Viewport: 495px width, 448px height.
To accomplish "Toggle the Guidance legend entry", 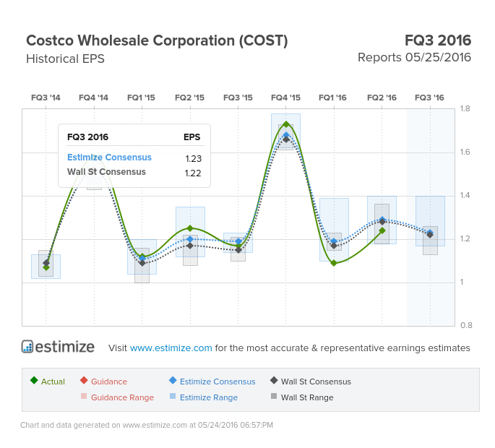I will [103, 382].
